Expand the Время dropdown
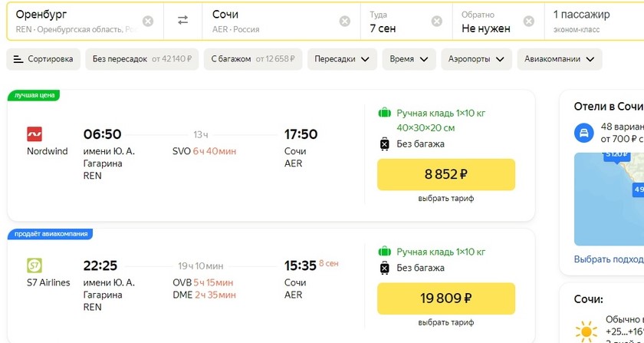Image resolution: width=644 pixels, height=343 pixels. coord(409,59)
